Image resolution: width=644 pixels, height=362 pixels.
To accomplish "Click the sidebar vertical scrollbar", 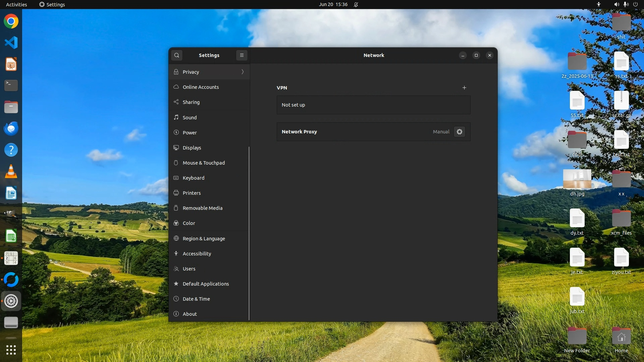I will (249, 233).
